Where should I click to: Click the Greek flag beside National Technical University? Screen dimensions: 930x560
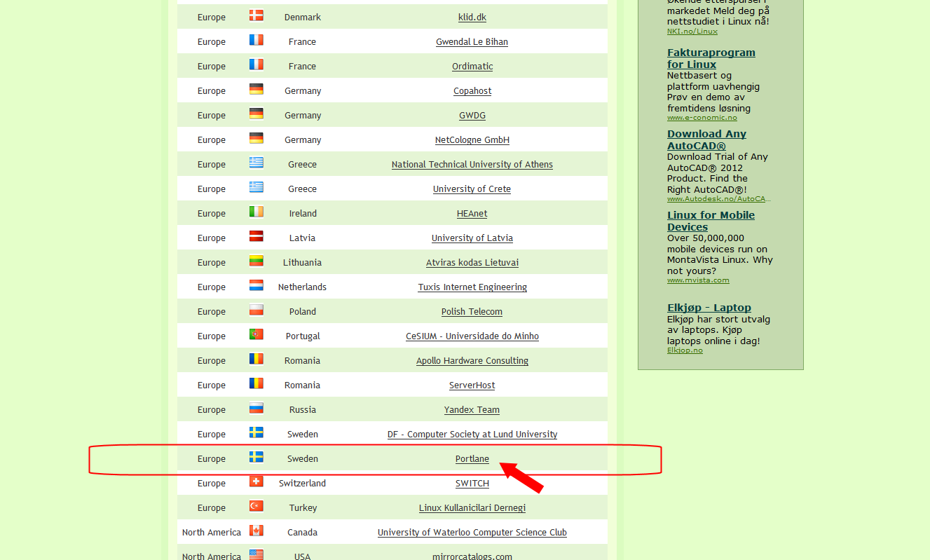(x=257, y=163)
